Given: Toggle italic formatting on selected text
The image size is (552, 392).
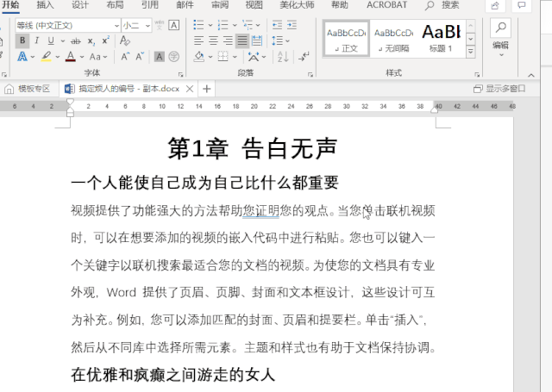Looking at the screenshot, I should tap(37, 40).
